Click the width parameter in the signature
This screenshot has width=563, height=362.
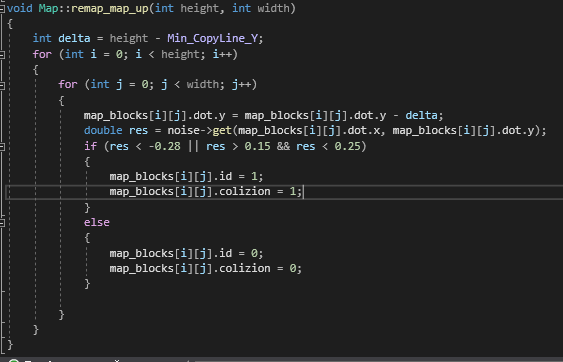(x=274, y=8)
